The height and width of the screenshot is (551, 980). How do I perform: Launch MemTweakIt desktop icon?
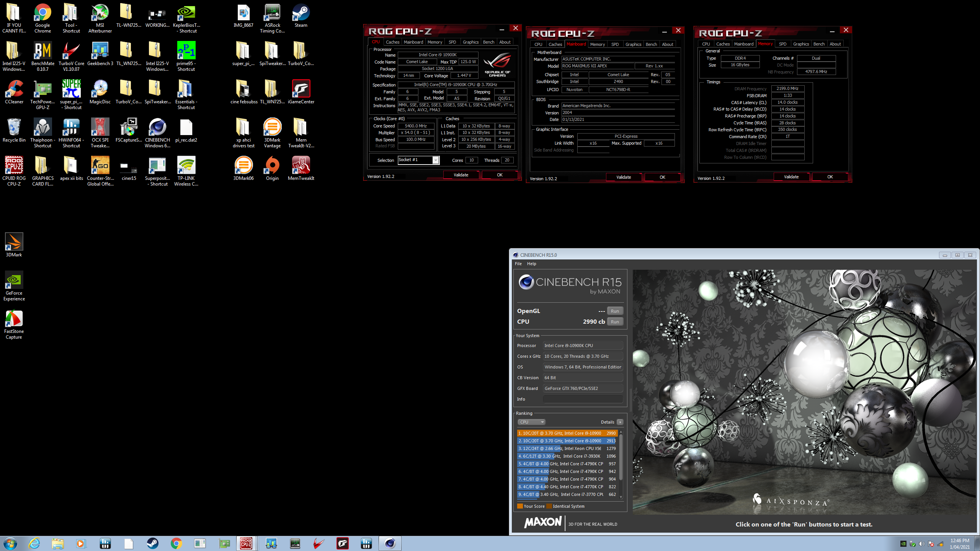tap(301, 168)
